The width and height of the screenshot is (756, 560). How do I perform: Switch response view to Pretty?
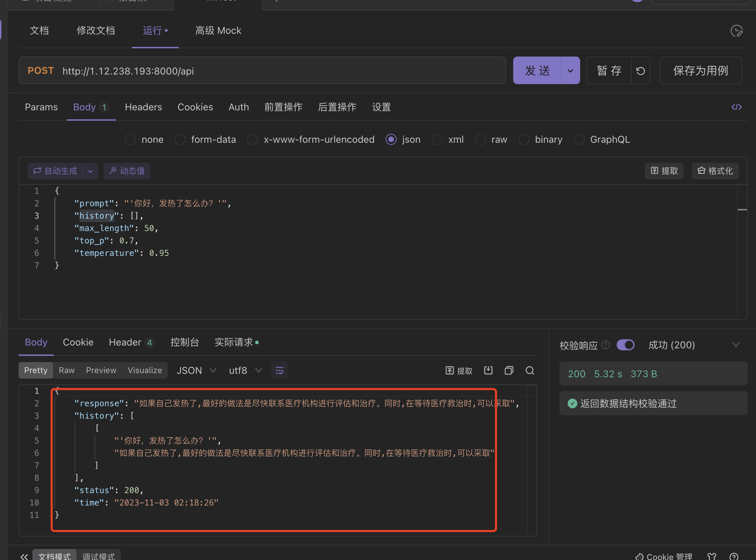[x=36, y=370]
